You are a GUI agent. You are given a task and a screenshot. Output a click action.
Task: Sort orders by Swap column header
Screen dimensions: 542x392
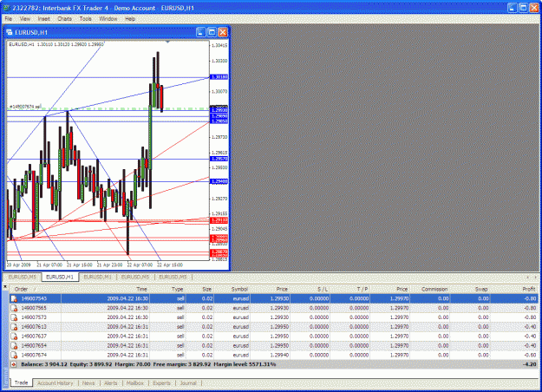[x=480, y=289]
